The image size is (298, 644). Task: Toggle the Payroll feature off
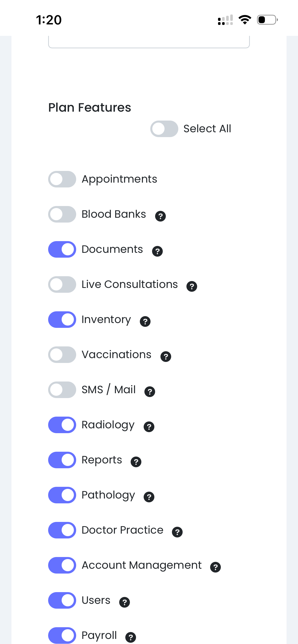point(62,635)
